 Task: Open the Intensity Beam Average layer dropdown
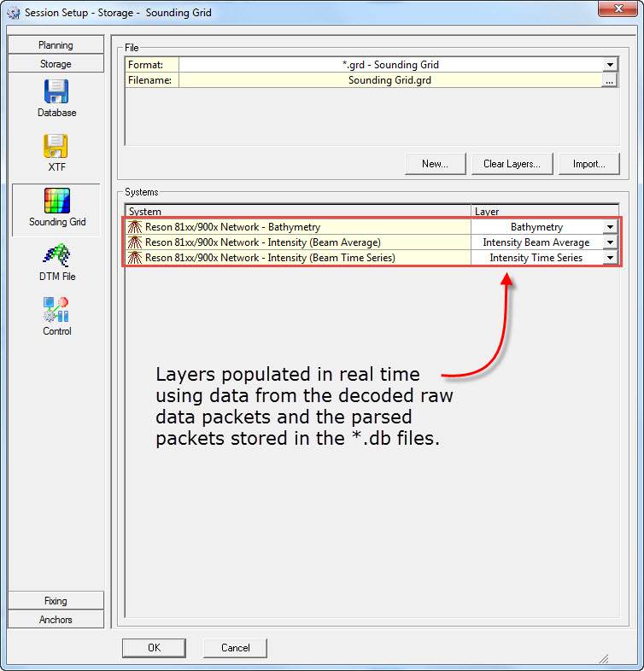coord(610,242)
